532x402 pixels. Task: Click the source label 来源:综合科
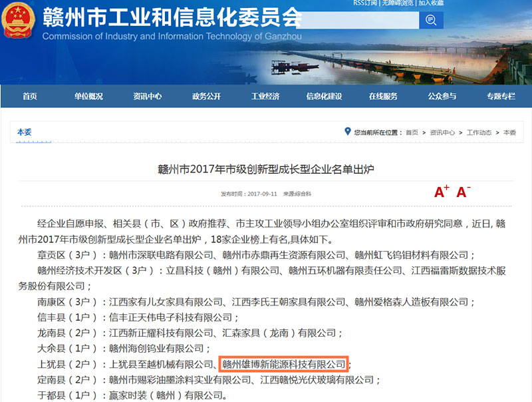tap(297, 194)
